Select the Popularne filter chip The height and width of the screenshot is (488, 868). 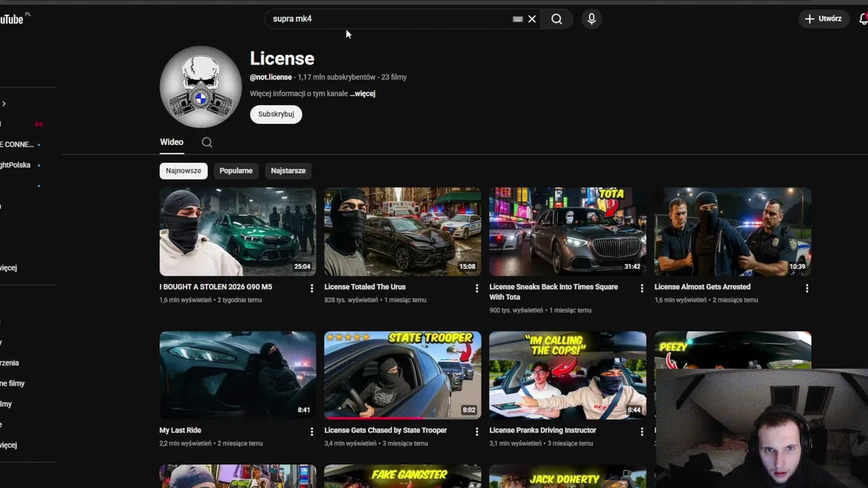(236, 171)
